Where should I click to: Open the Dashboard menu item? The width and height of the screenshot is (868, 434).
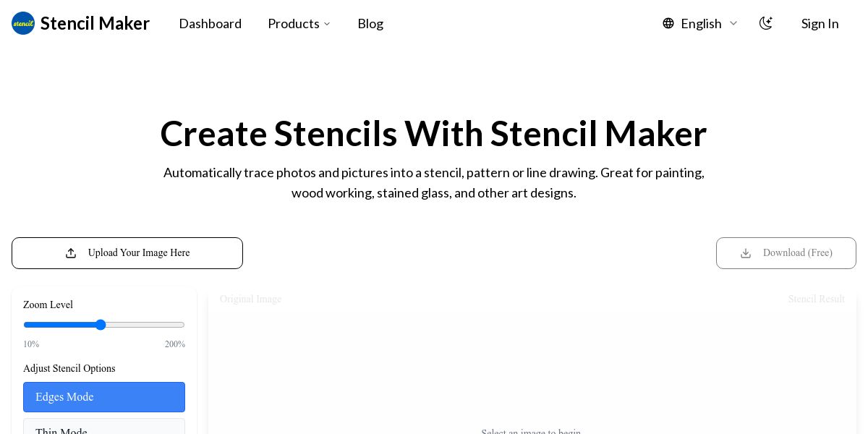pos(210,23)
